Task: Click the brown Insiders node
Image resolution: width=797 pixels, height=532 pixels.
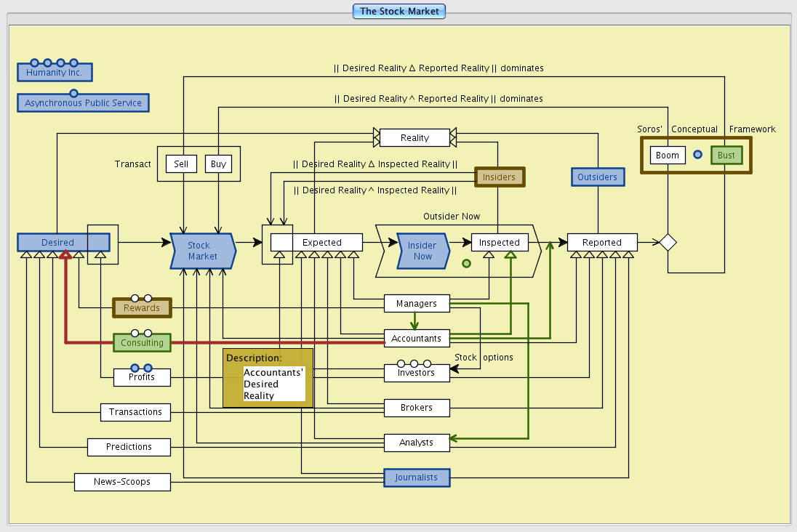Action: coord(499,177)
